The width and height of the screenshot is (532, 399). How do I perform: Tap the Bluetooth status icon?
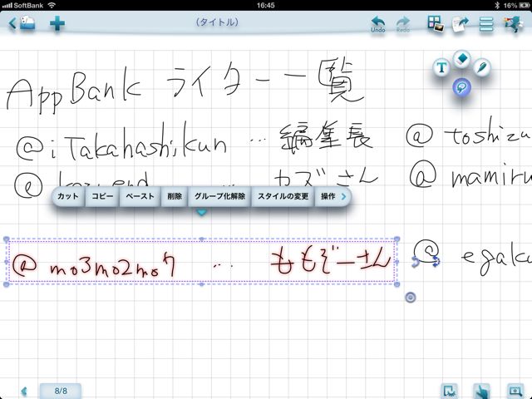tap(497, 5)
